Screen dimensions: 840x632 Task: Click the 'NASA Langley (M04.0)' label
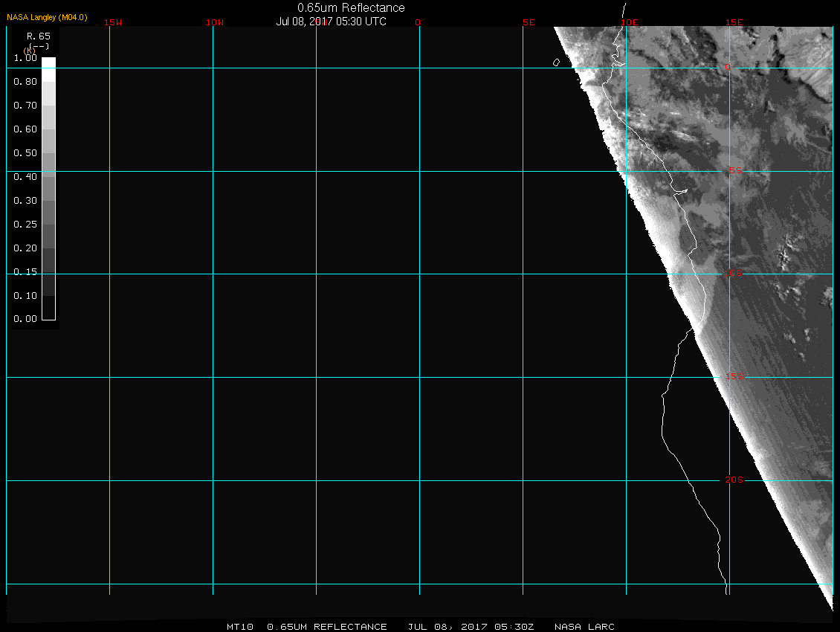pyautogui.click(x=47, y=17)
